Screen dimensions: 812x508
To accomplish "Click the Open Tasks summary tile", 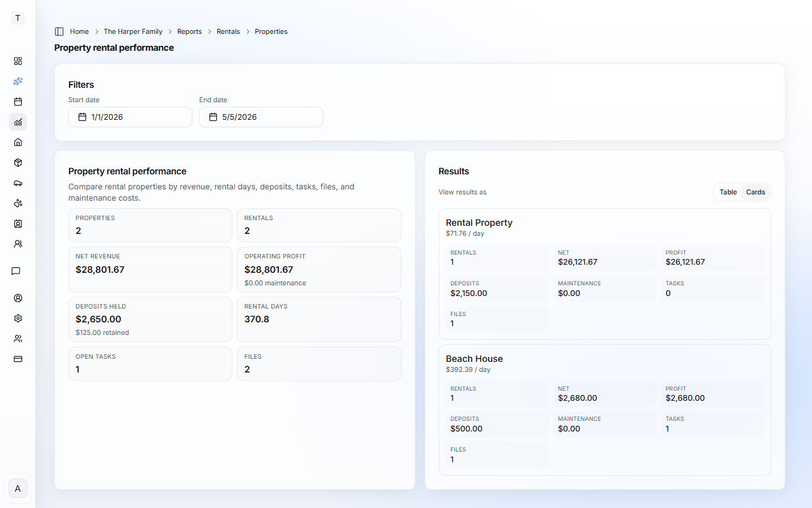I will [150, 364].
